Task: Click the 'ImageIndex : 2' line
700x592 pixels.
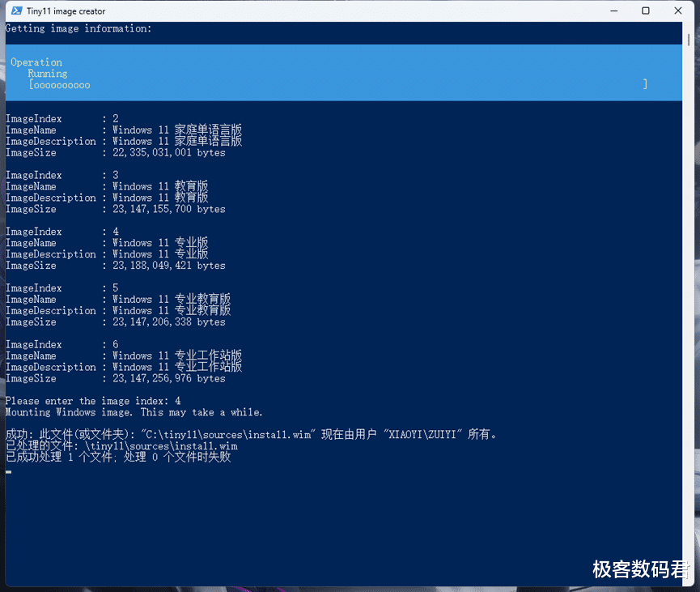Action: [62, 118]
